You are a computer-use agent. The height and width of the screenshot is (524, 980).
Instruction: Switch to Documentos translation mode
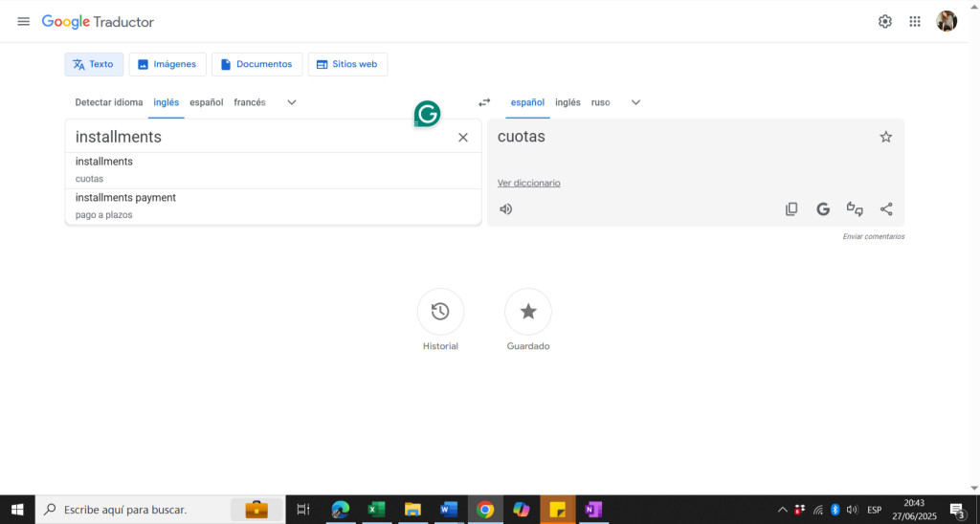[x=256, y=64]
